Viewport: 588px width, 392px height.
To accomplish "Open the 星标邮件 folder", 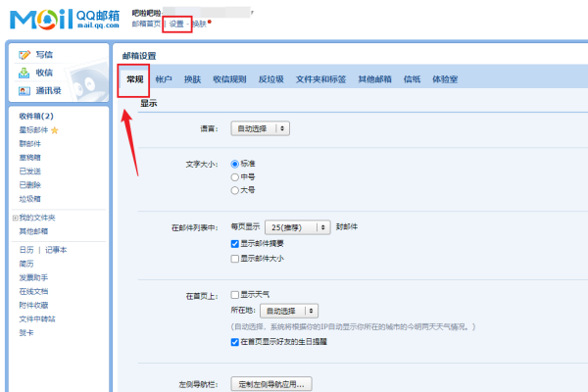I will pos(33,130).
